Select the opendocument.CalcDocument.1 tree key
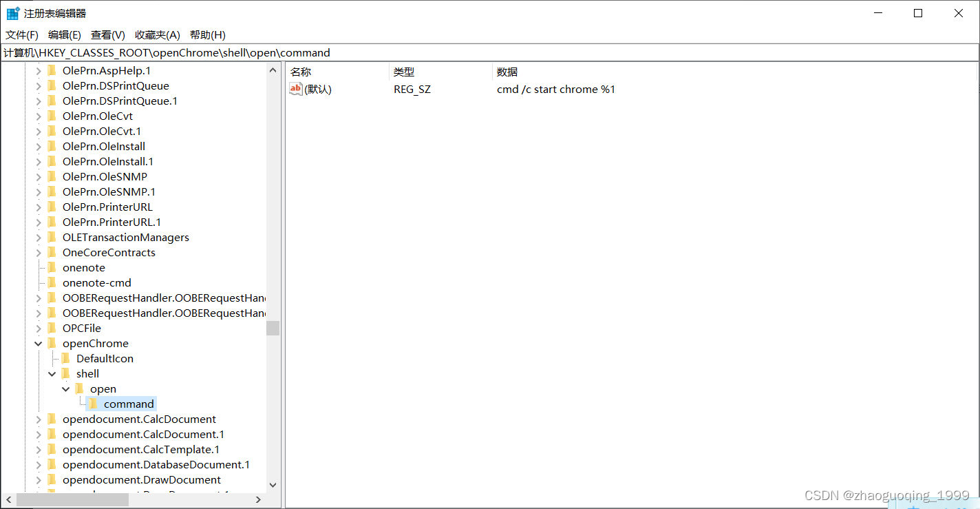Screen dimensions: 980x509 tap(143, 434)
